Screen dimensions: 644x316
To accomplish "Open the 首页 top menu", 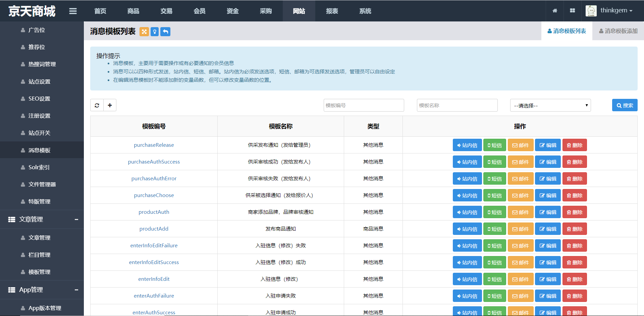I will (100, 11).
